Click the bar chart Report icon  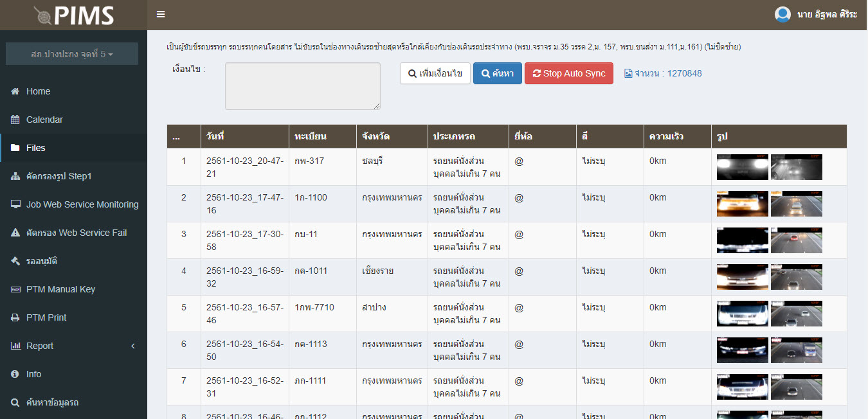click(x=16, y=346)
